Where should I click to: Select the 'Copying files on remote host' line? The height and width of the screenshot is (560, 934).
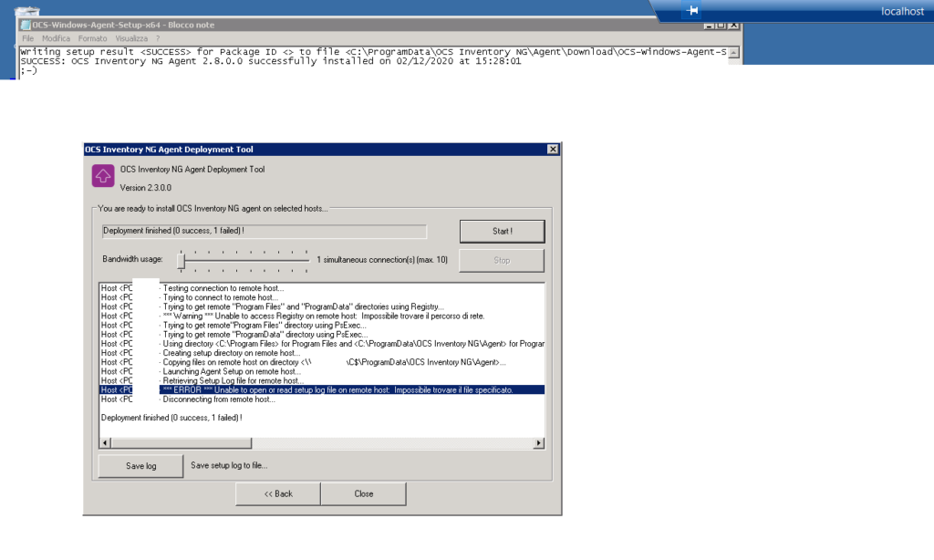point(322,362)
